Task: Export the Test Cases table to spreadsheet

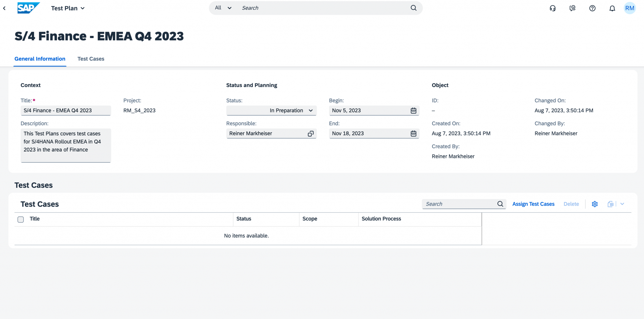Action: (610, 204)
